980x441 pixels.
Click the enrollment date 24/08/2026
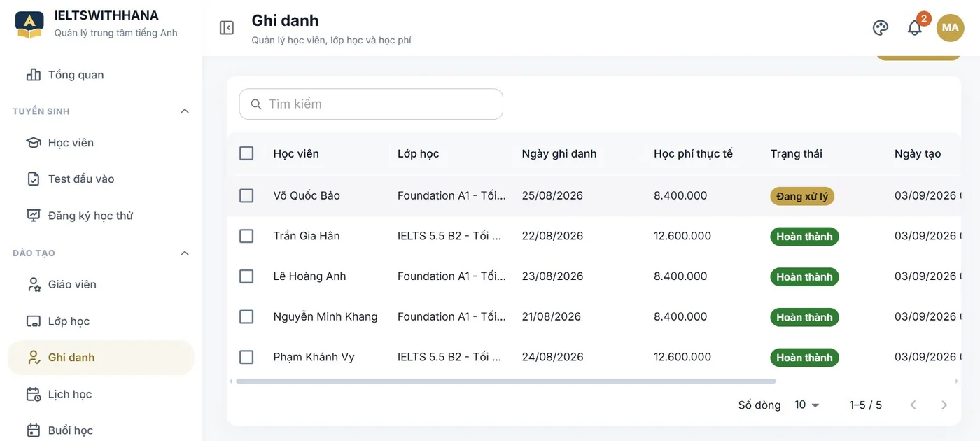tap(552, 357)
